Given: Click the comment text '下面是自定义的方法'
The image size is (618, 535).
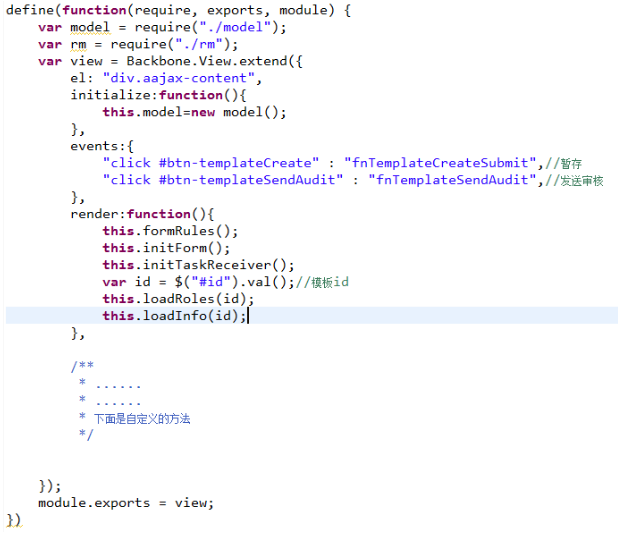Looking at the screenshot, I should tap(142, 418).
